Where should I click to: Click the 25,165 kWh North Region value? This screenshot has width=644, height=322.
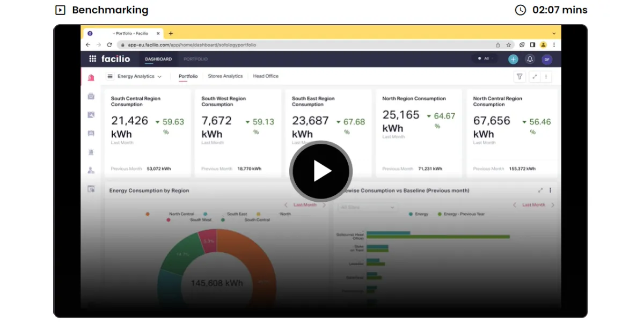tap(401, 121)
